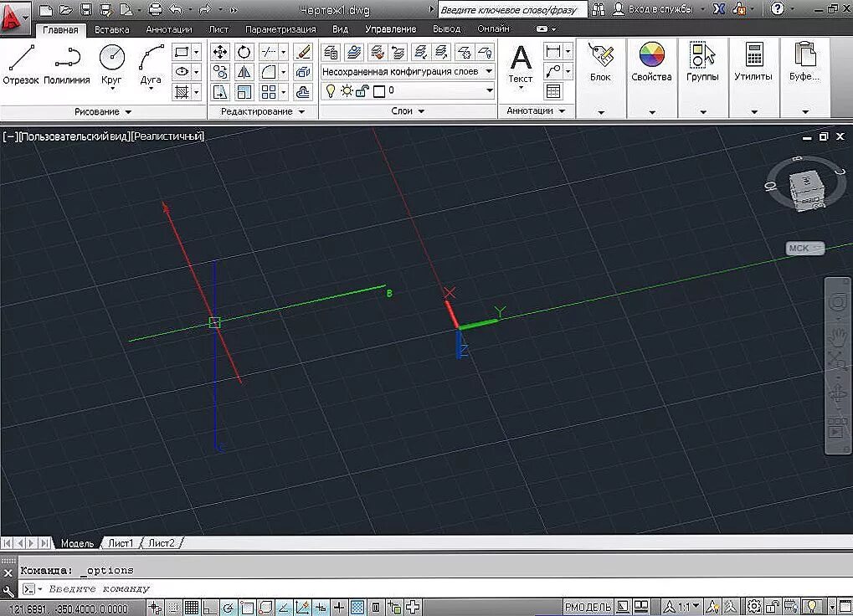Activate the Explode edit tool
This screenshot has height=616, width=853.
(x=302, y=72)
